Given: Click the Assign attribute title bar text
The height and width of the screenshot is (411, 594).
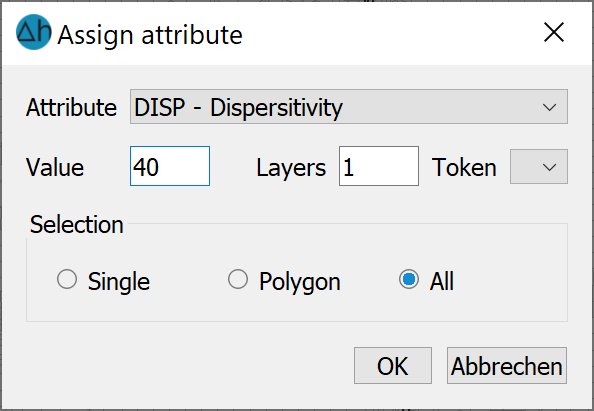Looking at the screenshot, I should [150, 35].
